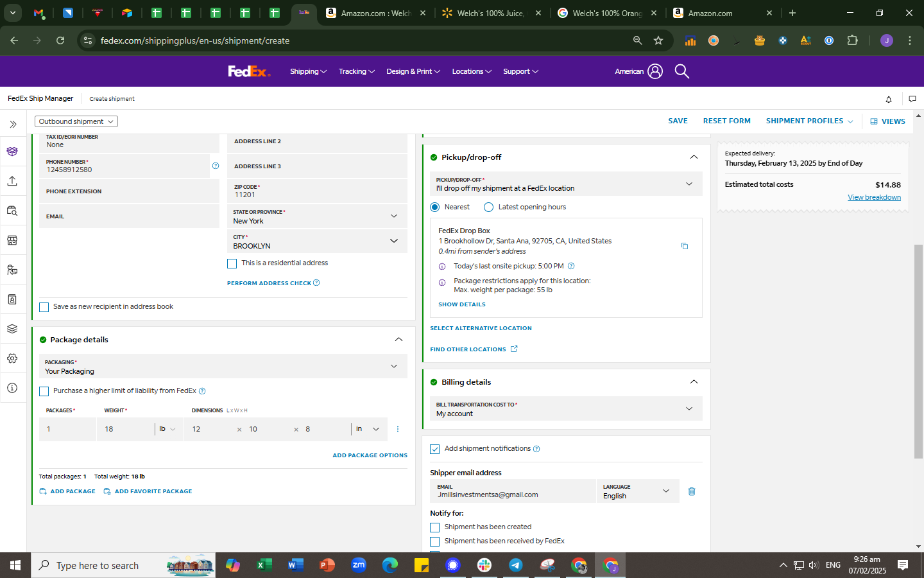The image size is (924, 578).
Task: Go to the FedEx logo homepage
Action: [x=249, y=71]
